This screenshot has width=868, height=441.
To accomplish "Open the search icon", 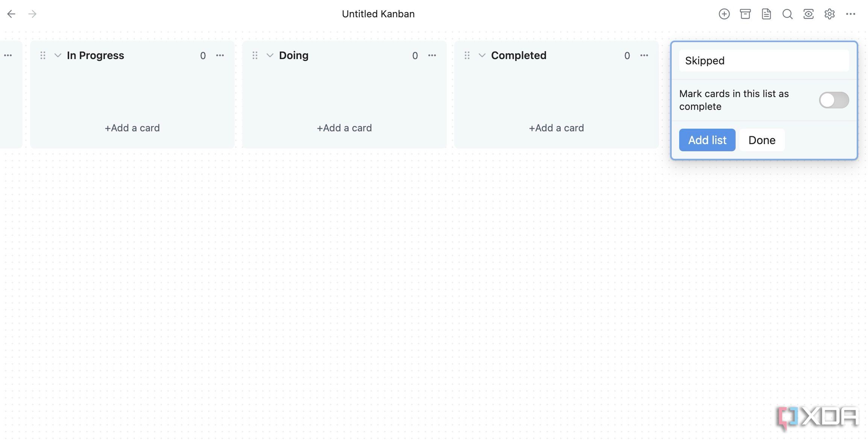I will 787,14.
